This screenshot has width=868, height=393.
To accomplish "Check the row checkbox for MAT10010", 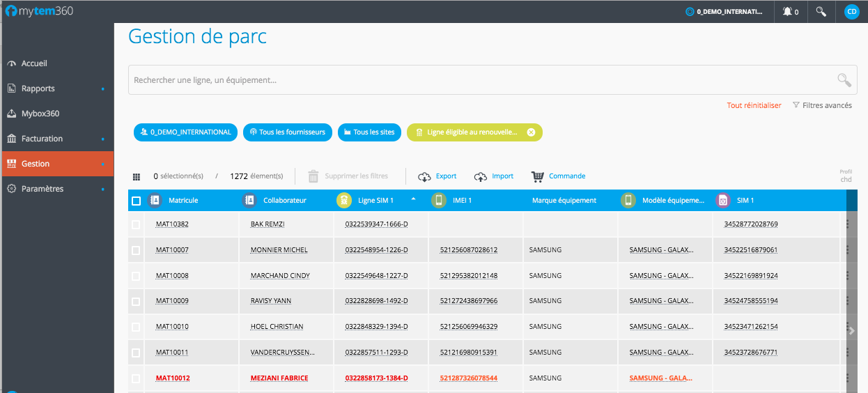I will [136, 327].
